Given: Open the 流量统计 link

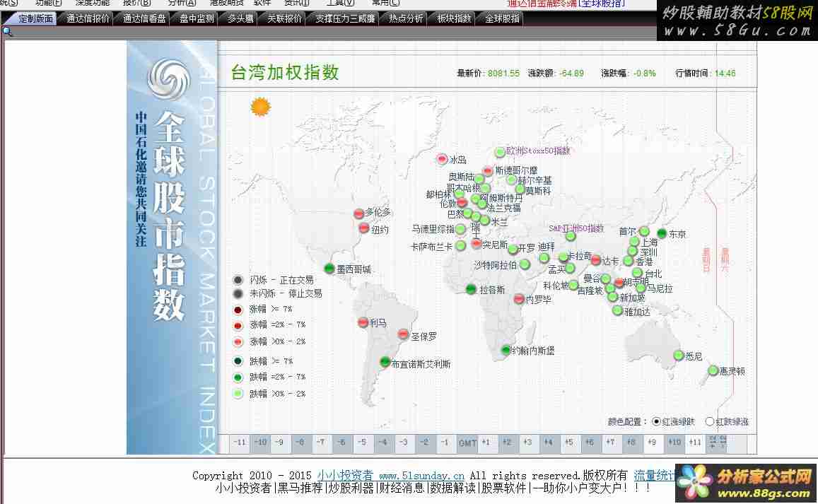Looking at the screenshot, I should 655,475.
